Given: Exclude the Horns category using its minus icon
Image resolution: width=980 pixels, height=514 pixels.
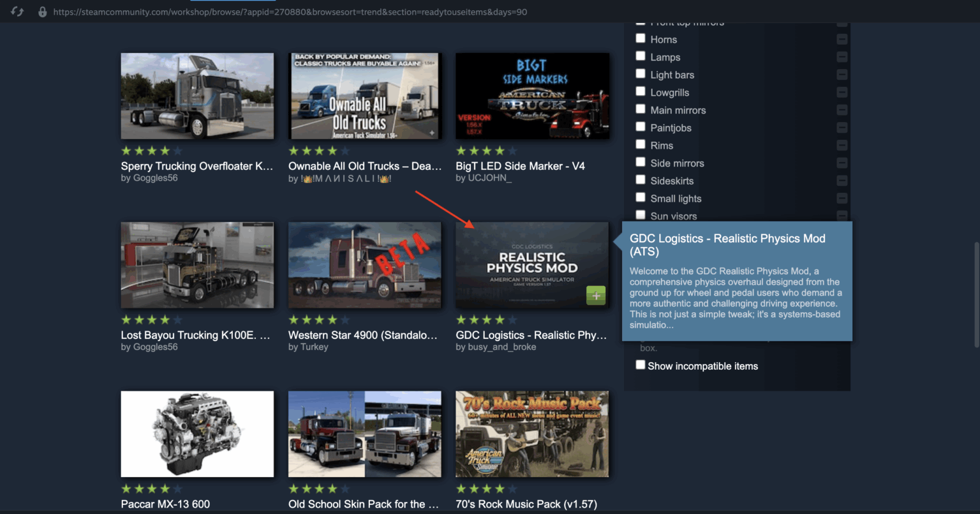Looking at the screenshot, I should tap(841, 38).
